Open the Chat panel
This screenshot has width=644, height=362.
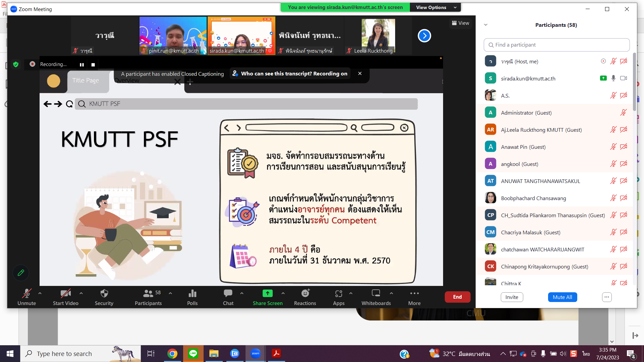click(228, 297)
